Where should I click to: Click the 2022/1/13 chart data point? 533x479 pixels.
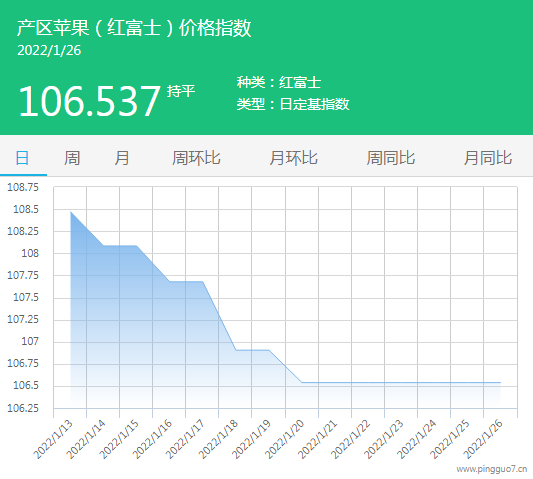(70, 211)
